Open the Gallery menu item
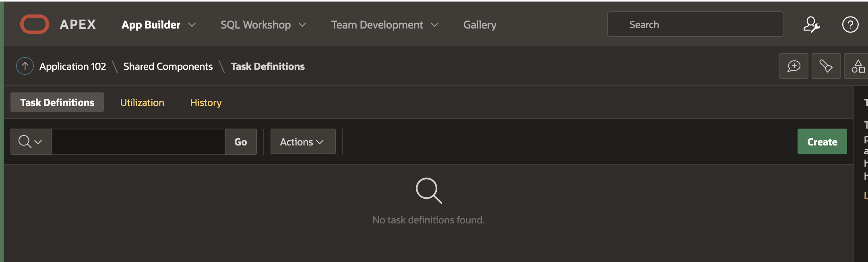Screen dimensions: 868x262 point(479,25)
